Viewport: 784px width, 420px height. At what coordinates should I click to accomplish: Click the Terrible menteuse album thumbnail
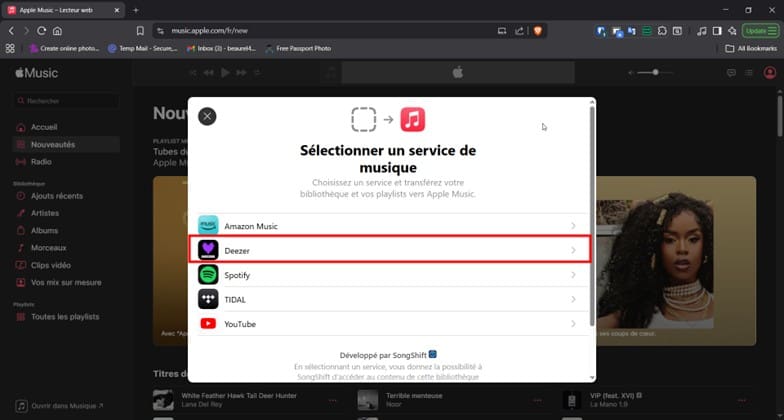[368, 400]
